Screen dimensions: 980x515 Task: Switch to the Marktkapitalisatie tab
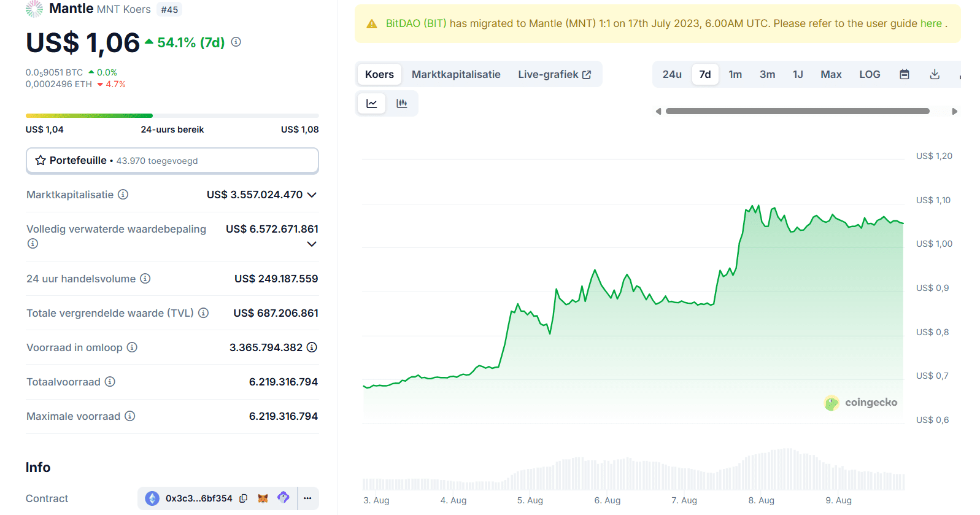[455, 74]
